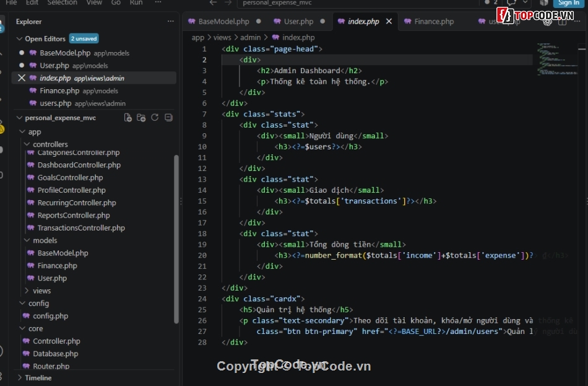The image size is (588, 386).
Task: Open User.php in models folder
Action: [x=52, y=278]
